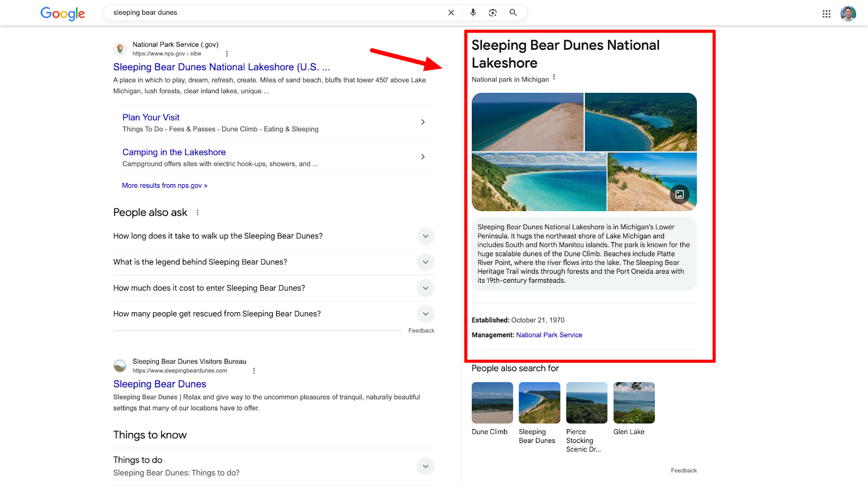Click the 'Things to know' heading
This screenshot has height=488, width=868.
pyautogui.click(x=150, y=435)
